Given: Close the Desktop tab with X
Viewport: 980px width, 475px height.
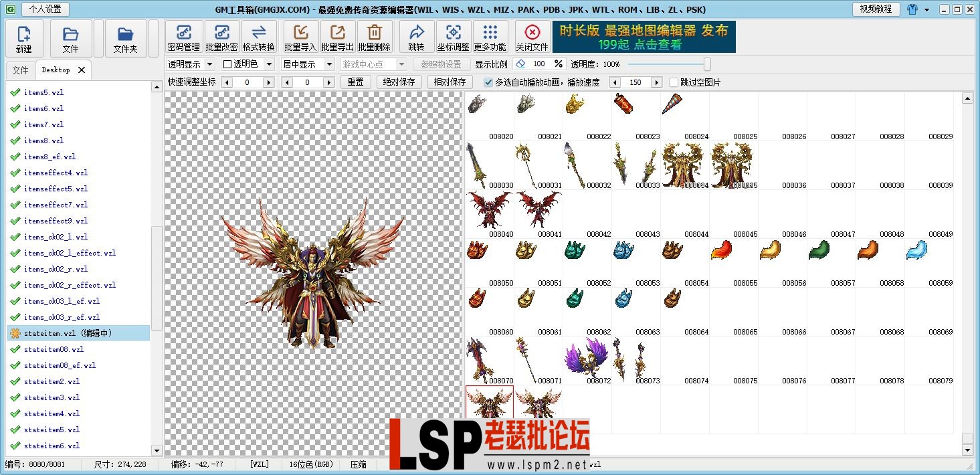Looking at the screenshot, I should pos(82,70).
